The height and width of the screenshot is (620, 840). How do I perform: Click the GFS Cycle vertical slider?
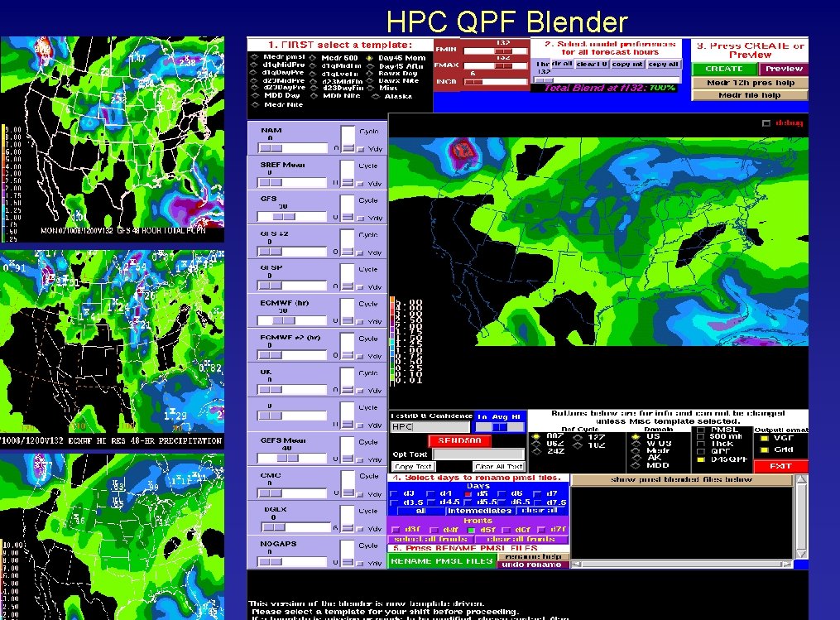pyautogui.click(x=348, y=209)
